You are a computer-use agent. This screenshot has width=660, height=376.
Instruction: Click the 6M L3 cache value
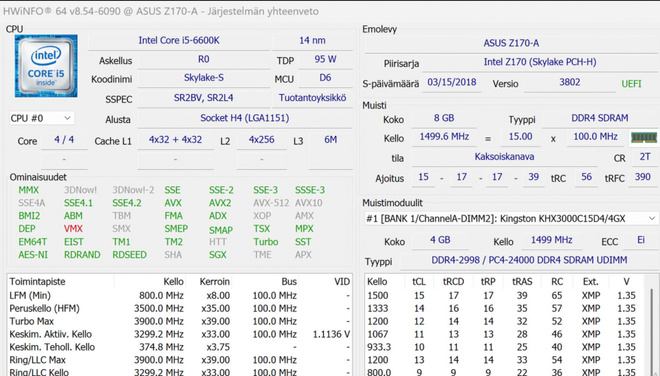click(x=330, y=140)
